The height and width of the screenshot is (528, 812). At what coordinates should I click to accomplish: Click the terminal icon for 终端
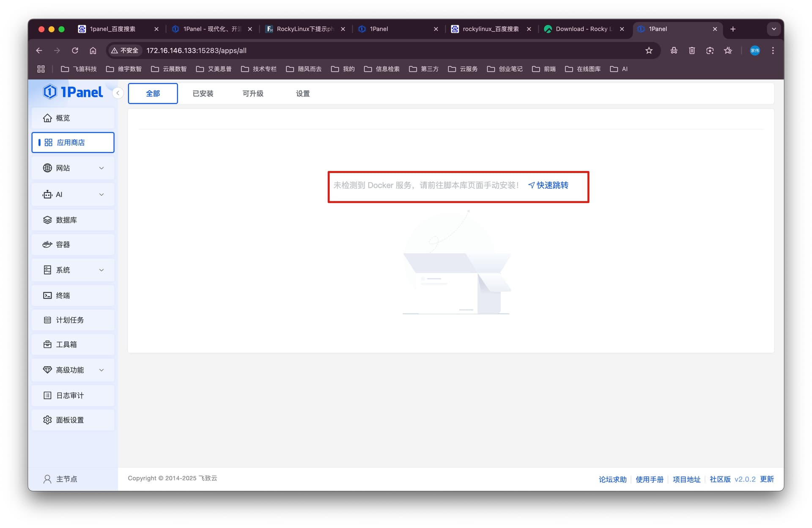pyautogui.click(x=47, y=295)
